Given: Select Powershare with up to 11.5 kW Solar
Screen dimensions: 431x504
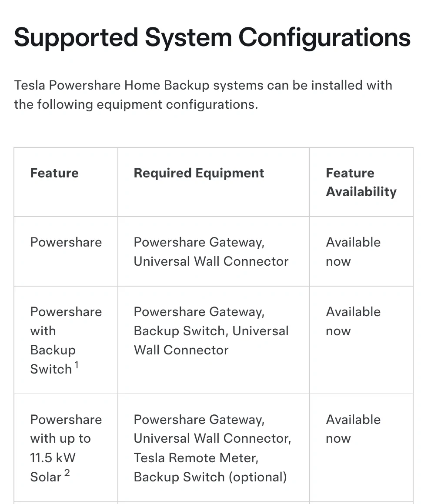Looking at the screenshot, I should coord(66,448).
